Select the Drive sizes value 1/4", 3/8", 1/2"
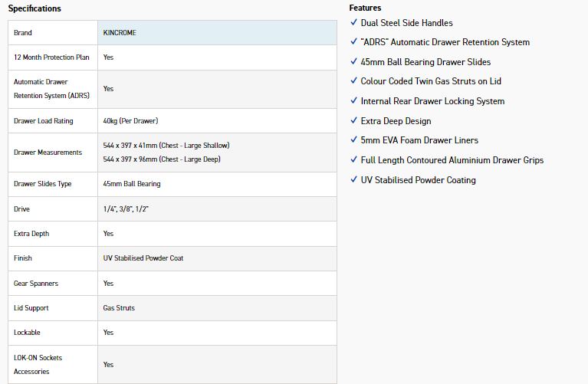The height and width of the screenshot is (384, 588). click(126, 209)
